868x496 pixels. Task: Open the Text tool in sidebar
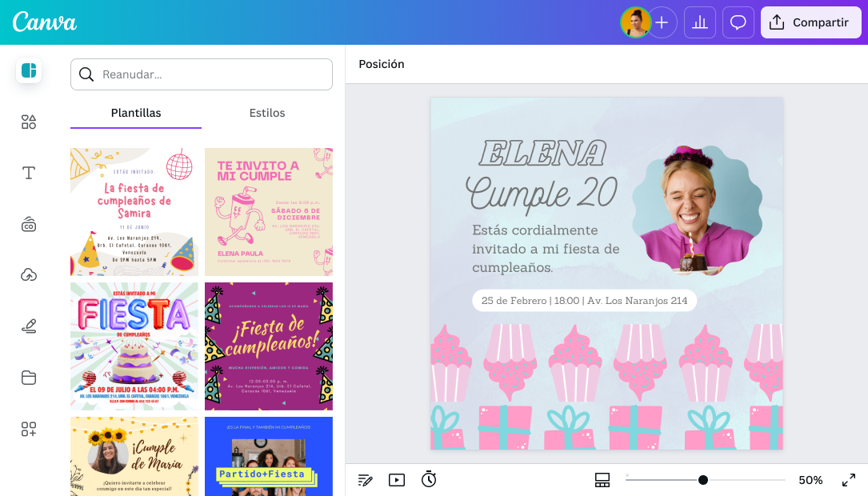click(x=29, y=173)
